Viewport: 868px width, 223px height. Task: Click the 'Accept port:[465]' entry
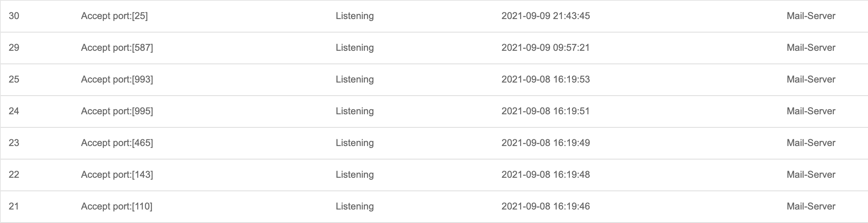[117, 143]
